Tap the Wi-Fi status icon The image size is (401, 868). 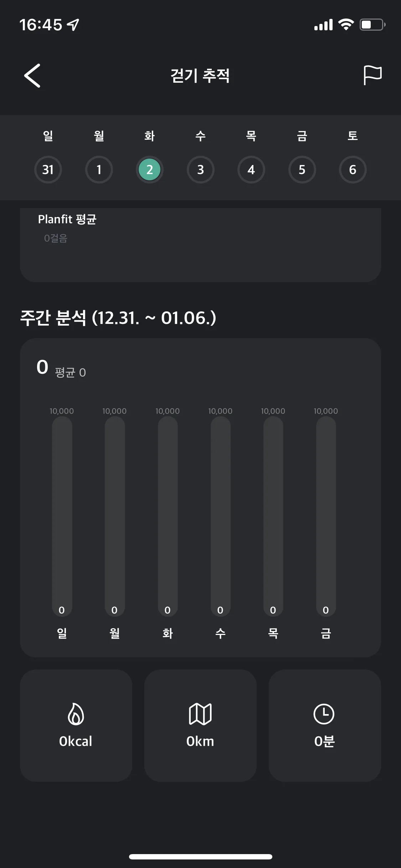pos(346,25)
